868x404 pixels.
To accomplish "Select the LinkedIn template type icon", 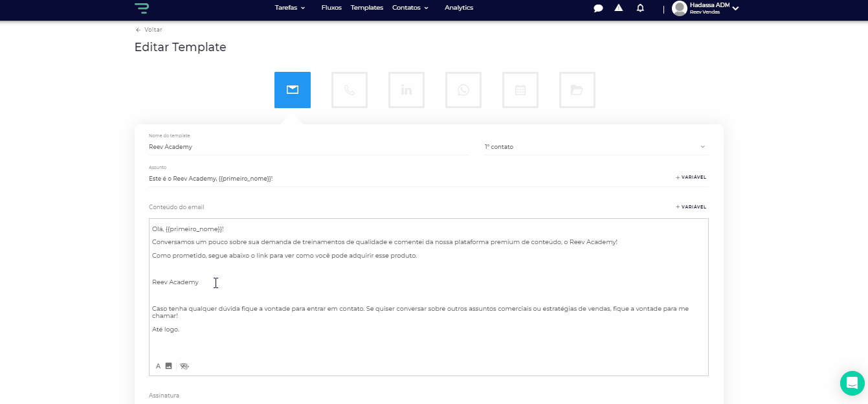I will (x=406, y=90).
